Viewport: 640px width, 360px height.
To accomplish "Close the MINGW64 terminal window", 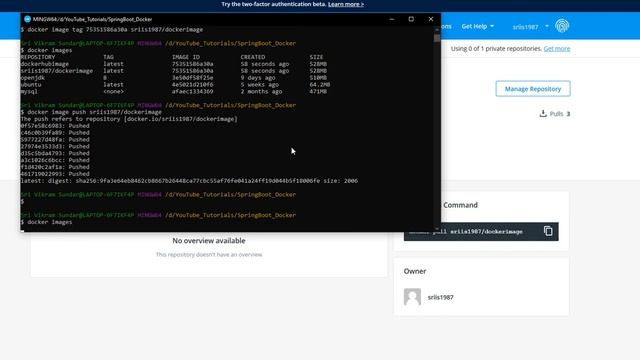I will click(x=431, y=19).
